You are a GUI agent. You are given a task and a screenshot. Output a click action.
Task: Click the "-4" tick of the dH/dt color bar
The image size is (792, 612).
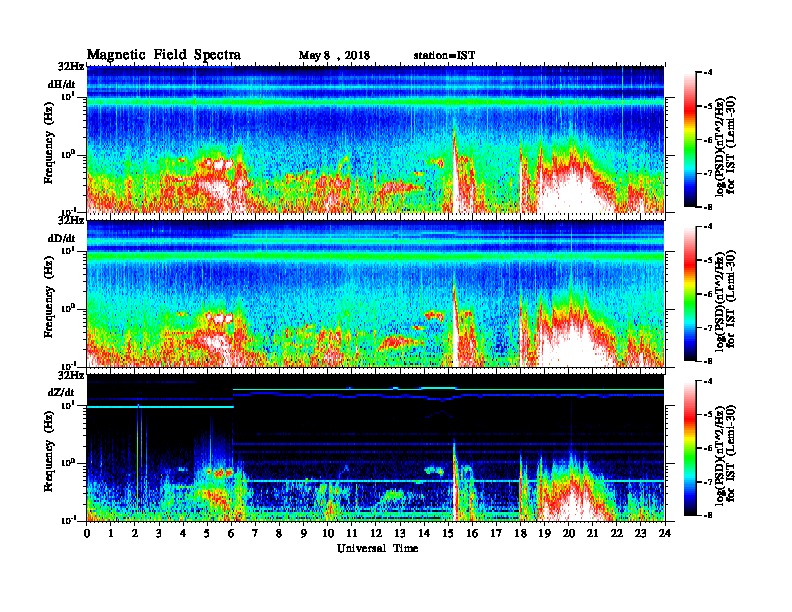click(x=709, y=73)
